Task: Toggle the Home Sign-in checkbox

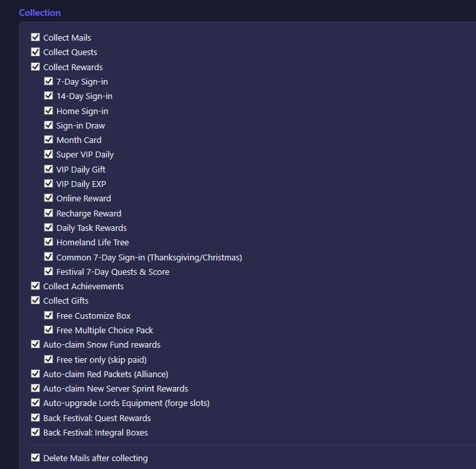Action: (49, 111)
